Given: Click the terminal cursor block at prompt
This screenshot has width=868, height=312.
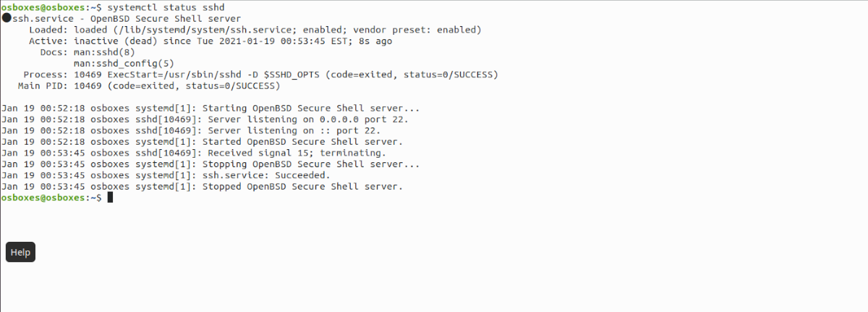Looking at the screenshot, I should (110, 198).
